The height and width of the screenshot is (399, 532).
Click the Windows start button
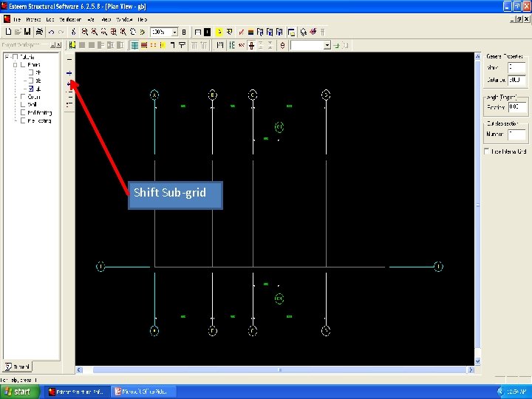click(x=20, y=392)
